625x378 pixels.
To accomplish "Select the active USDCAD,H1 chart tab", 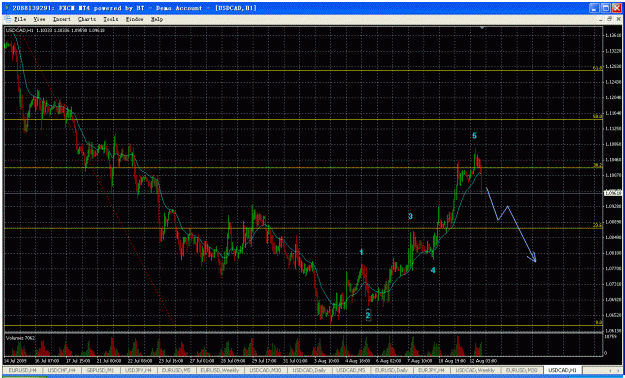I will pos(562,370).
